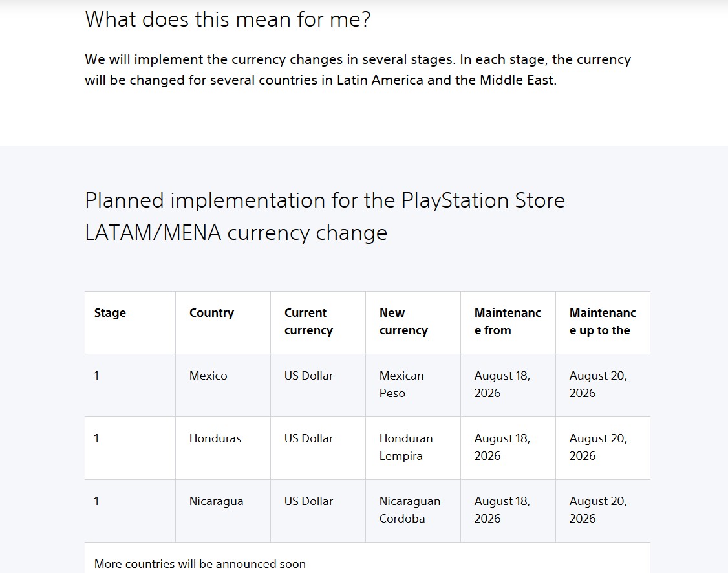Click 'August 20, 2026' in the Mexico row
The image size is (728, 573).
[598, 384]
